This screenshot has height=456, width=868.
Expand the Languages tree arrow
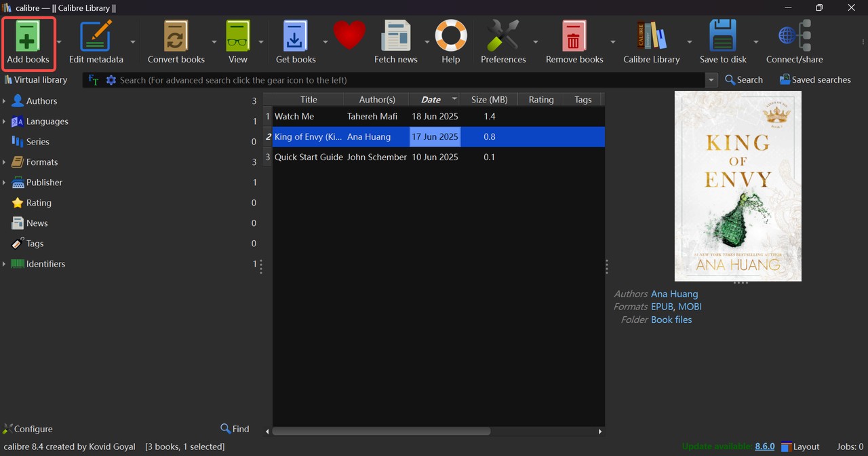tap(4, 121)
